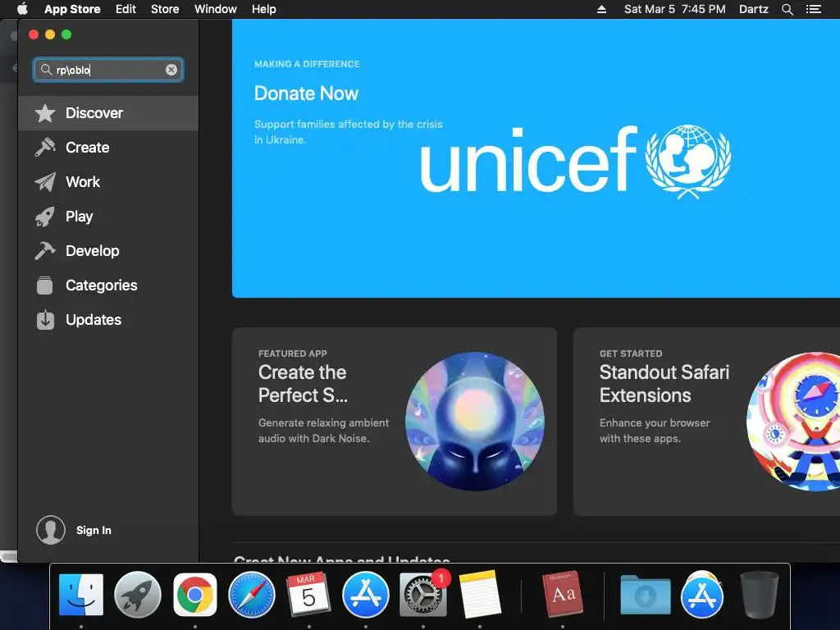Open the Help menu
The image size is (840, 630).
point(264,9)
